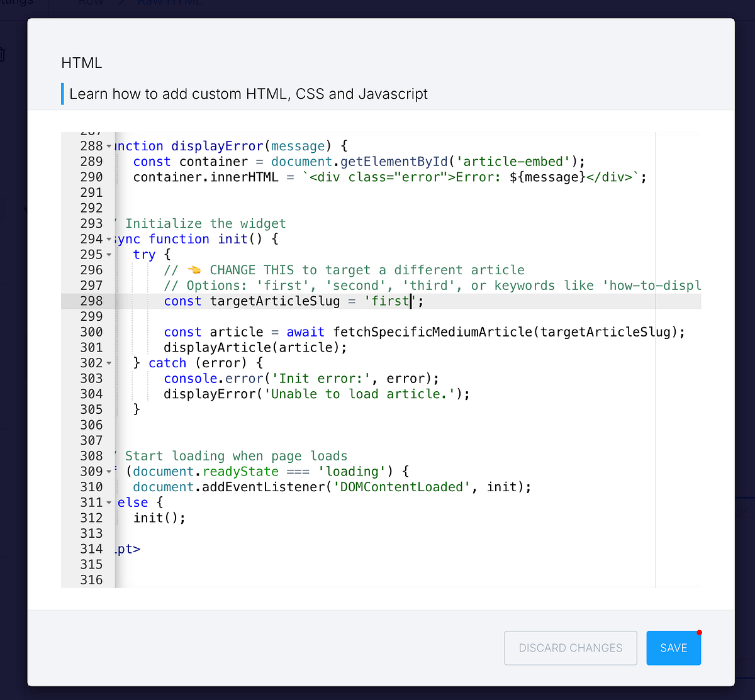Image resolution: width=755 pixels, height=700 pixels.
Task: Collapse the catch block at line 302
Action: pyautogui.click(x=108, y=363)
